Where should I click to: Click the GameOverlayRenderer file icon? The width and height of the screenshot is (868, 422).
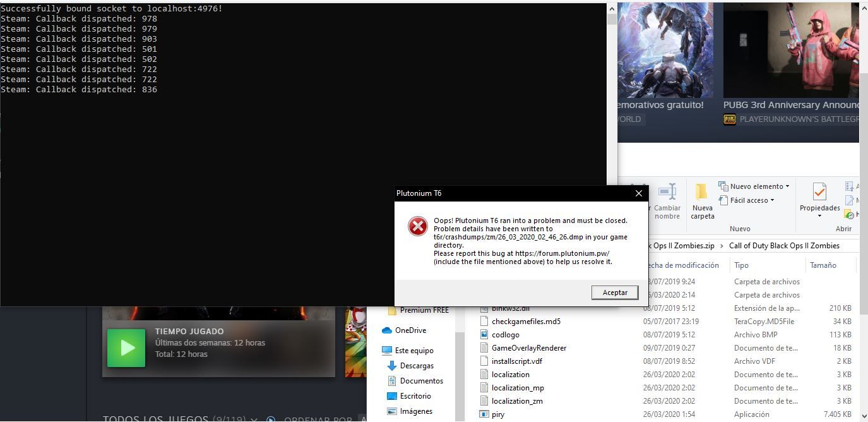click(484, 348)
